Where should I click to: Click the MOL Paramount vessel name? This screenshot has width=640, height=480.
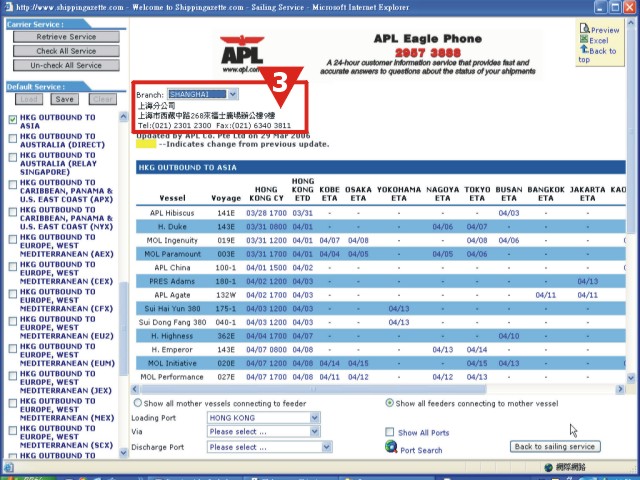[172, 254]
